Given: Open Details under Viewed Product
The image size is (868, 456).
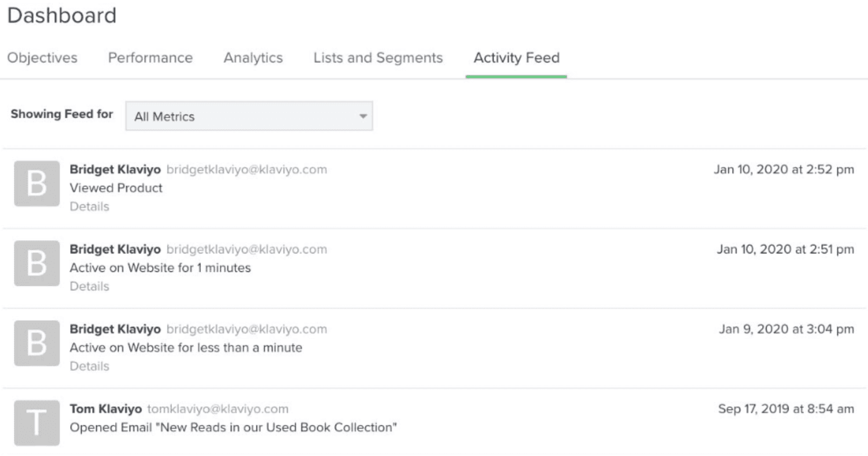Looking at the screenshot, I should point(90,207).
